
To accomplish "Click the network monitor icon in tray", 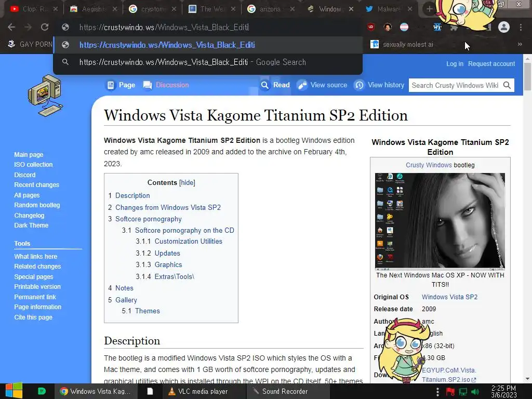I will (x=463, y=392).
